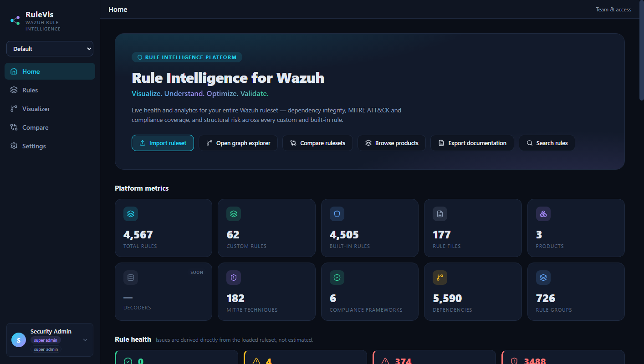Screen dimensions: 644x364
Task: Select the 4,505 built-in rules value
Action: (x=344, y=235)
